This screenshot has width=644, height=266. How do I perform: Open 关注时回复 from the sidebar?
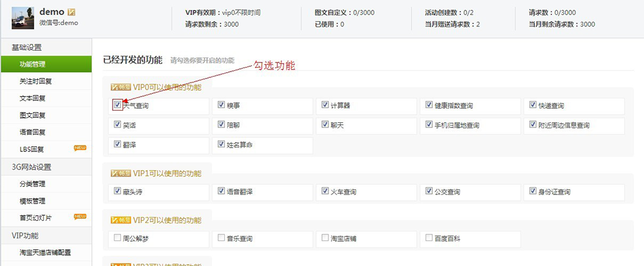coord(35,82)
